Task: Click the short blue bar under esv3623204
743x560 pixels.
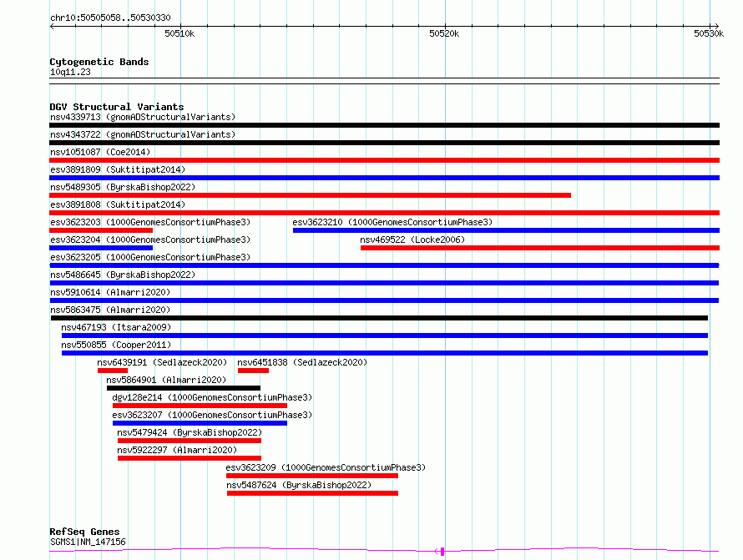Action: pyautogui.click(x=101, y=248)
